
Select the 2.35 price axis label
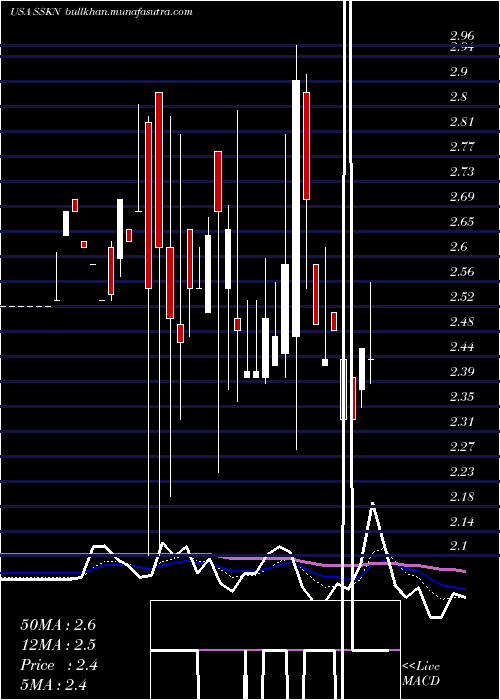pos(462,396)
